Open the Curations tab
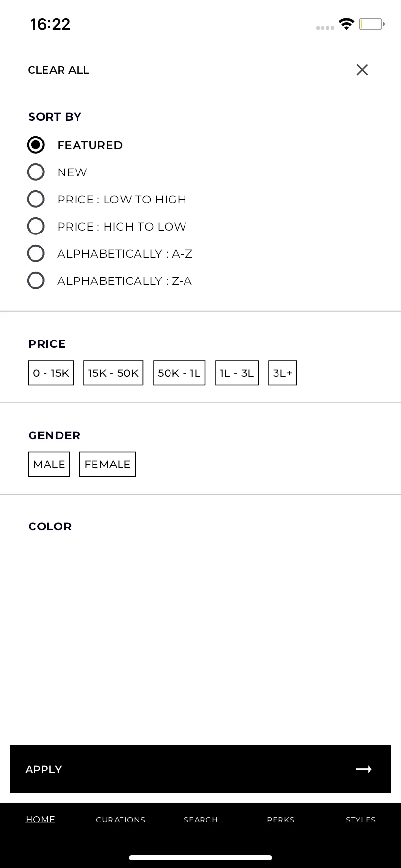Image resolution: width=401 pixels, height=868 pixels. 121,820
